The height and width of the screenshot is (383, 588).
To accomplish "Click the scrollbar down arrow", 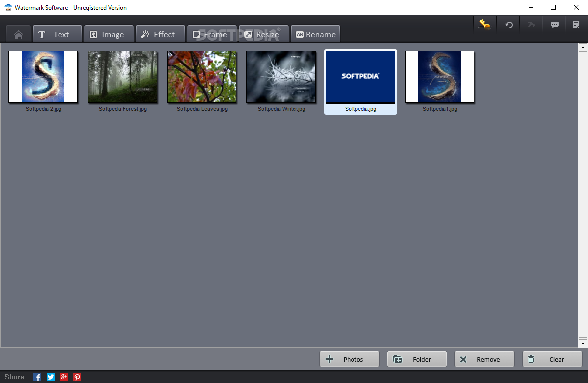I will click(x=583, y=343).
